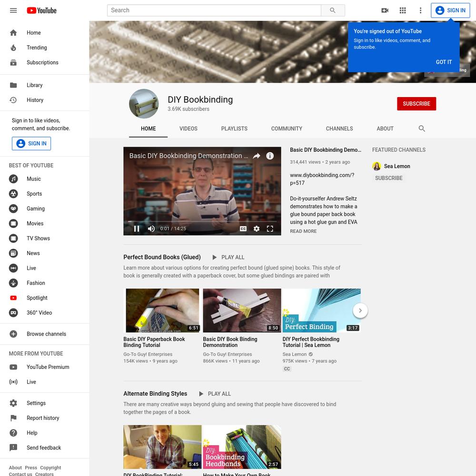Open the Music channel

tap(45, 179)
